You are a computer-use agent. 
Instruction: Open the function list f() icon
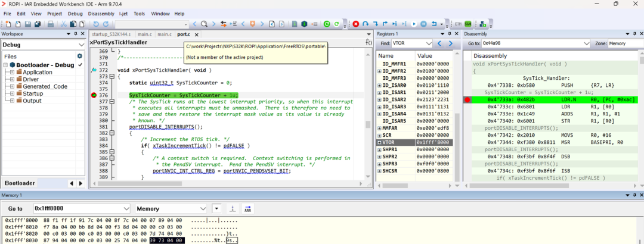(369, 42)
